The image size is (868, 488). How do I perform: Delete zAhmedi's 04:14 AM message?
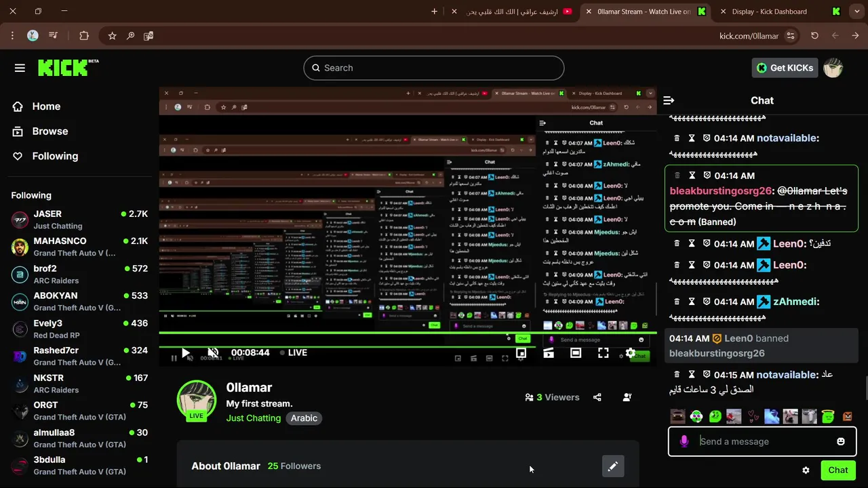tap(677, 301)
